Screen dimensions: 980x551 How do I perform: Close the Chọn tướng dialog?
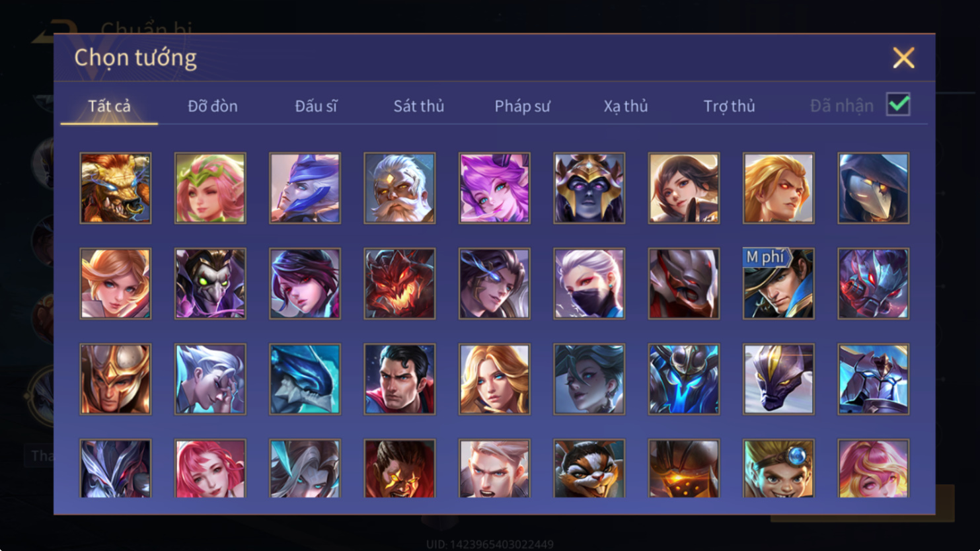(x=903, y=58)
